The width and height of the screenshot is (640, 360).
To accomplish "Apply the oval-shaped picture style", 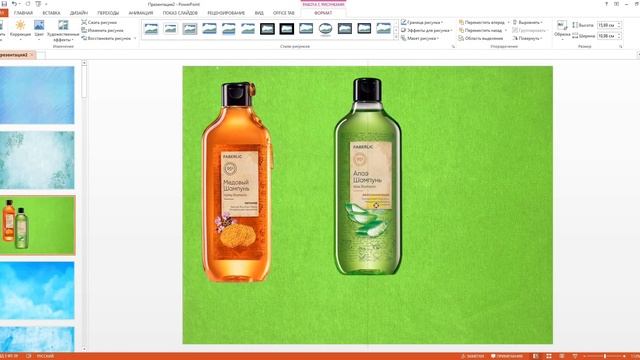I will [325, 29].
